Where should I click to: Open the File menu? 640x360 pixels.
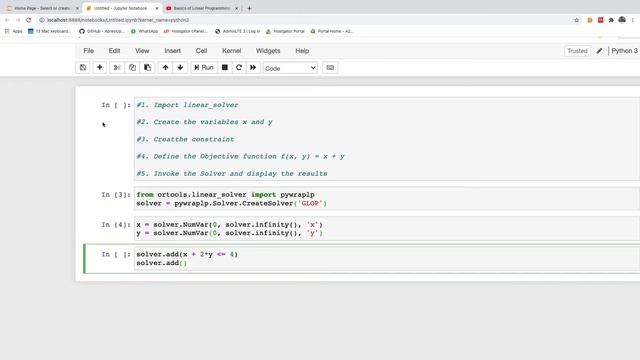tap(89, 51)
